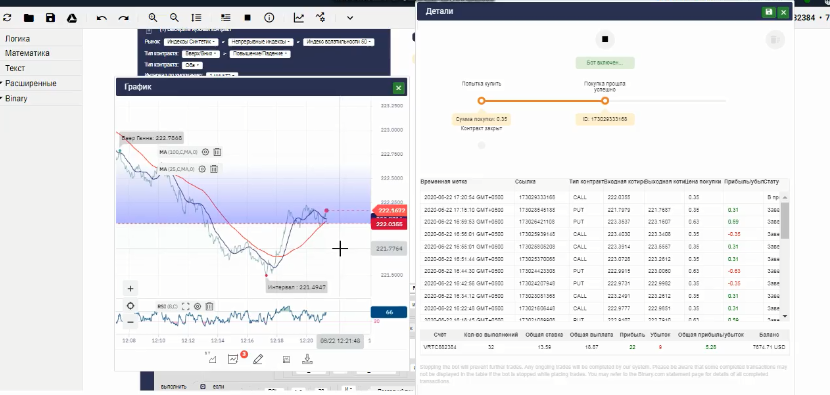The width and height of the screenshot is (830, 395).
Task: Click the Попытка купить progress step marker
Action: pos(481,101)
